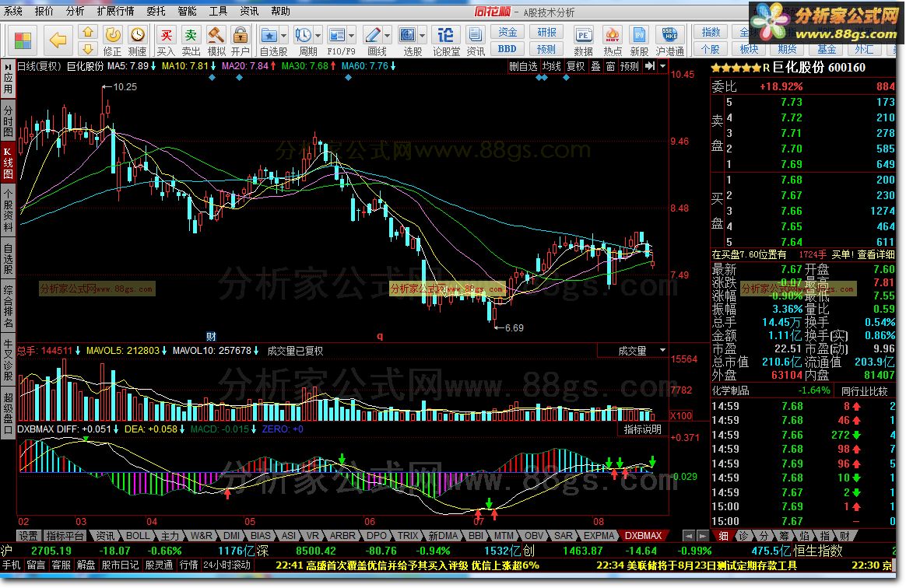
Task: Open the 数据 PE icon
Action: (584, 35)
